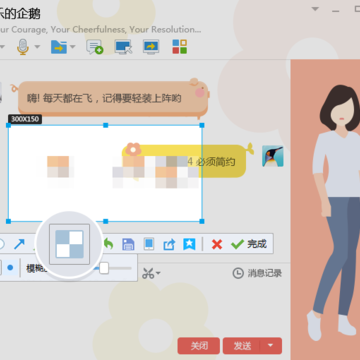Image resolution: width=360 pixels, height=360 pixels.
Task: Click the 发送 button
Action: (242, 346)
